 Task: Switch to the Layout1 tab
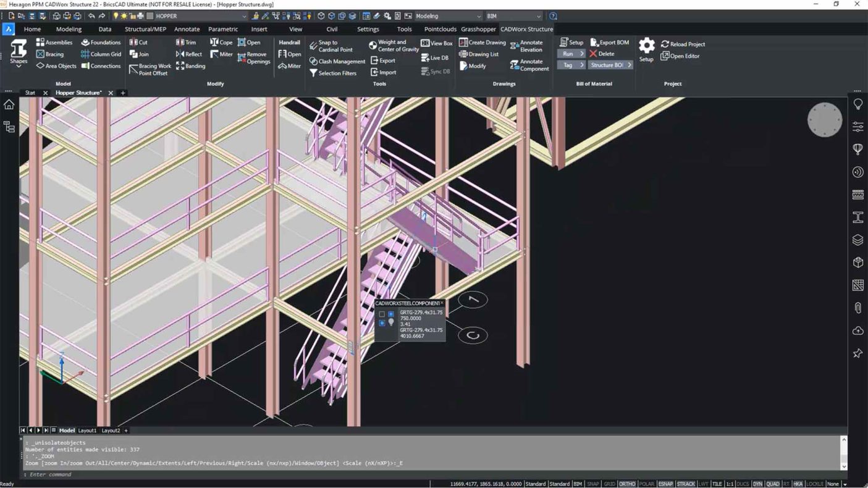(87, 431)
